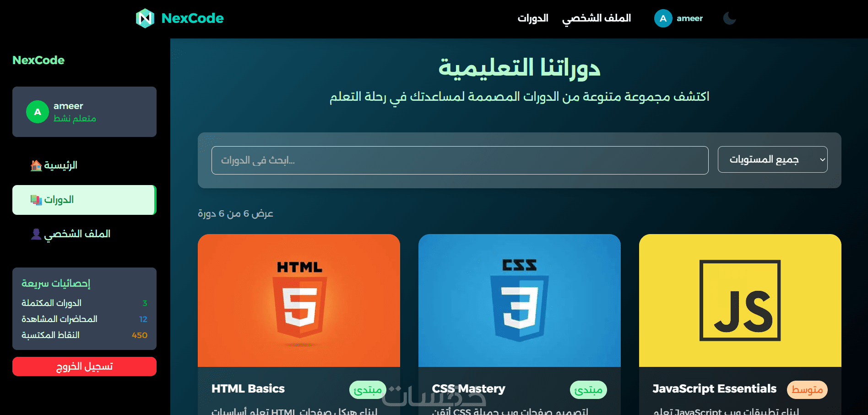The image size is (868, 415).
Task: Click the dropdown chevron of level filter
Action: (x=822, y=159)
